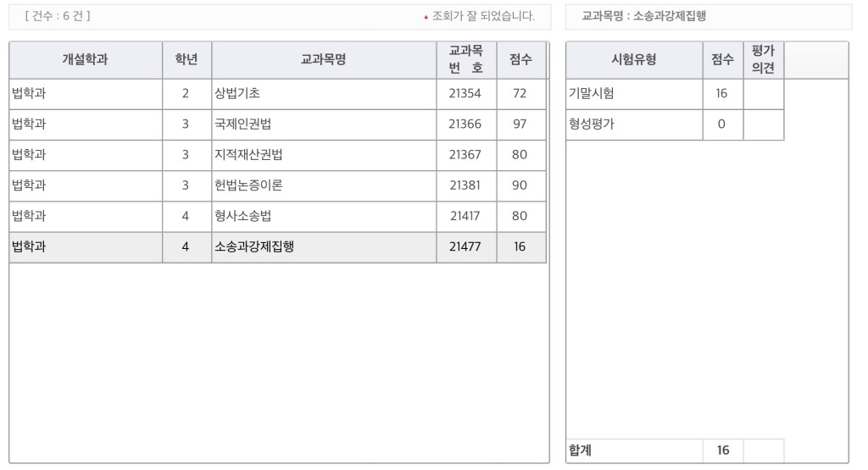Click the 평가 의견 cell for 기말시험
Image resolution: width=868 pixels, height=470 pixels.
tap(763, 94)
